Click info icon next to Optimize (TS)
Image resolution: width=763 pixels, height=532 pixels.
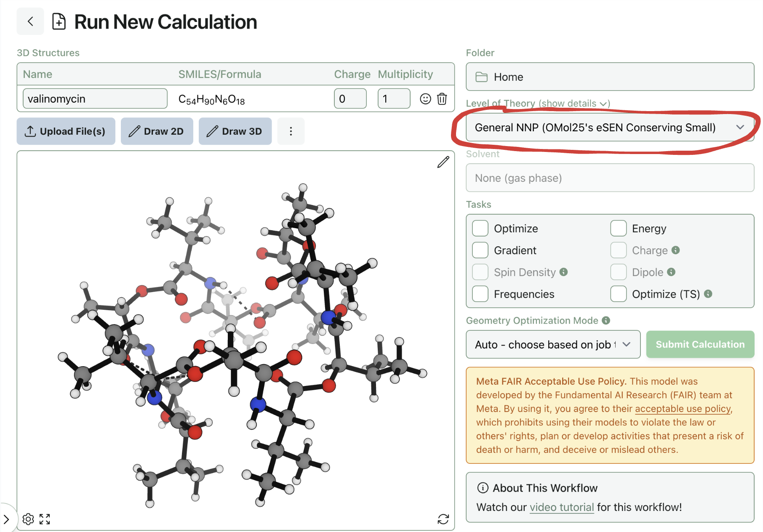coord(708,294)
